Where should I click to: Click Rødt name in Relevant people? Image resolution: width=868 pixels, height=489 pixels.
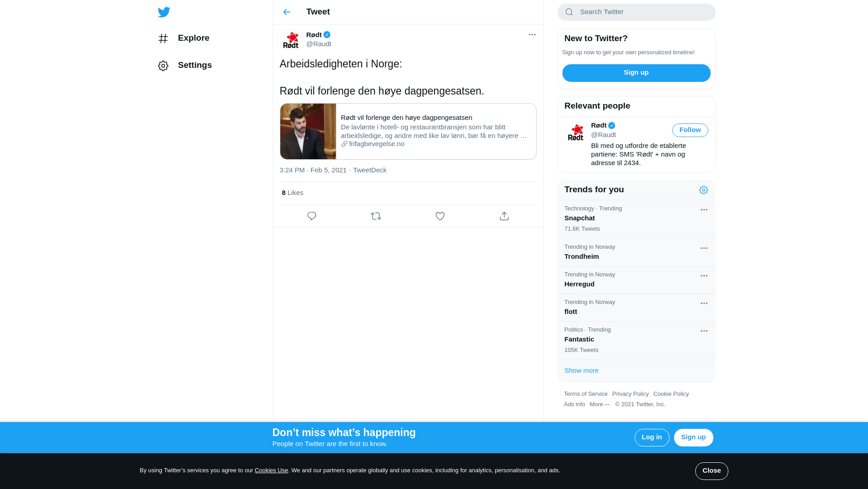[x=599, y=125]
